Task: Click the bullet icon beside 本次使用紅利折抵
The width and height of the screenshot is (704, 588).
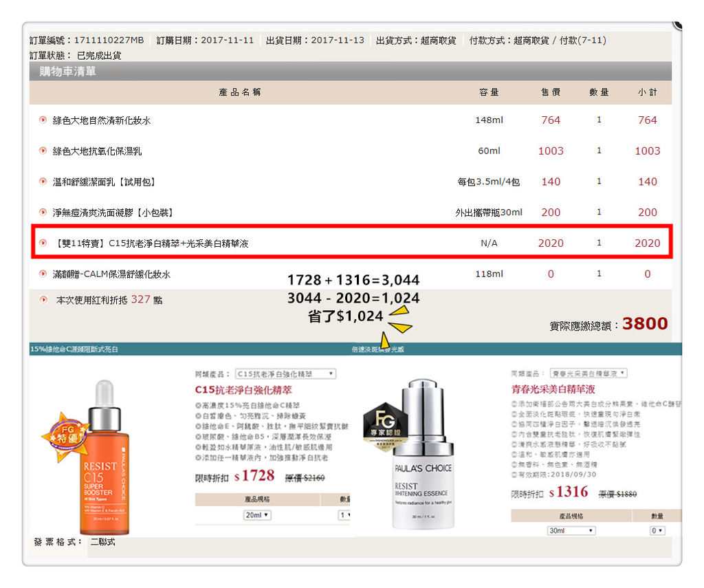Action: [43, 300]
